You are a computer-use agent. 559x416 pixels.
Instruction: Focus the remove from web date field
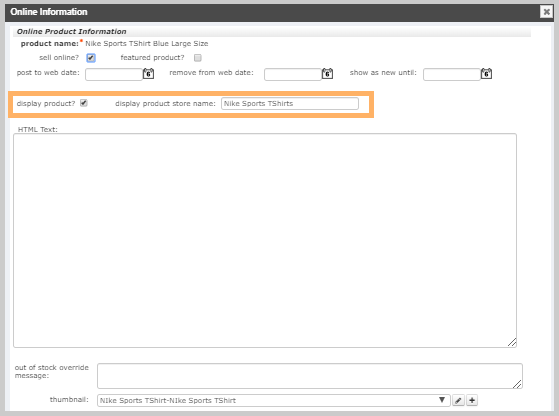coord(293,74)
